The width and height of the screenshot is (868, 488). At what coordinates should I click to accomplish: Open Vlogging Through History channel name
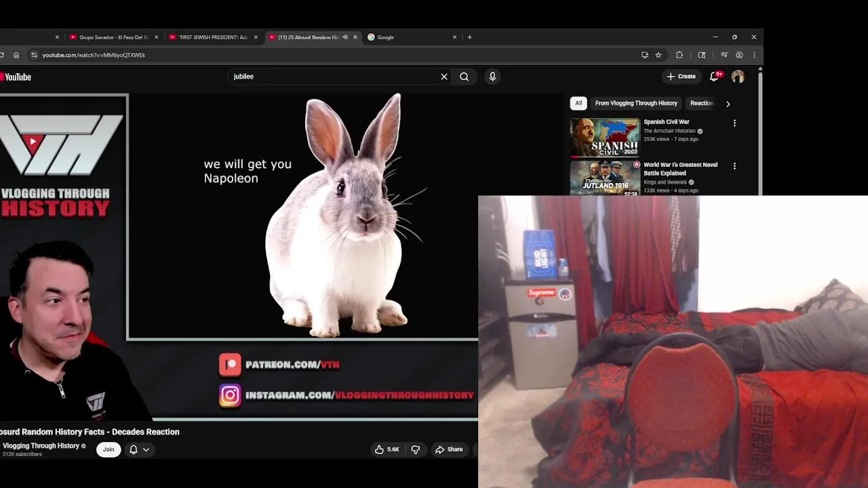coord(41,446)
